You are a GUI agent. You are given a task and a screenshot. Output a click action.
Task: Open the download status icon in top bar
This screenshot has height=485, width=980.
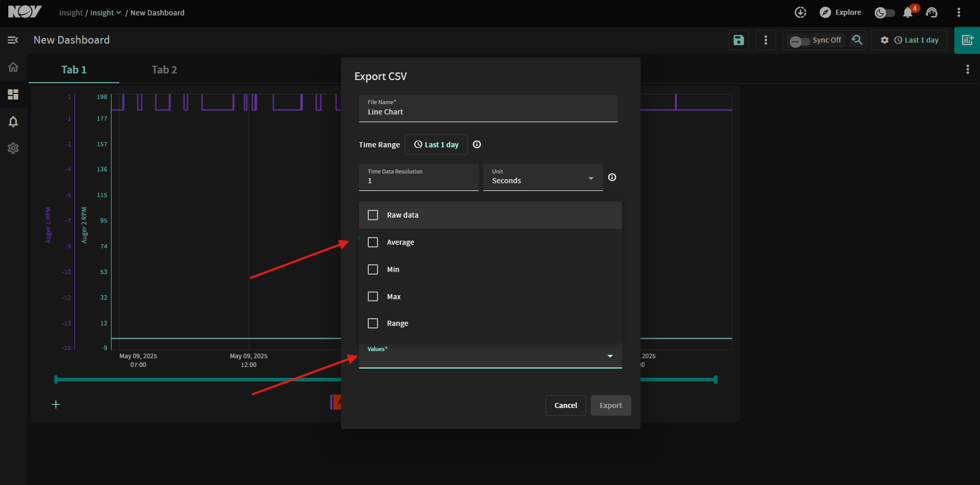[x=800, y=12]
